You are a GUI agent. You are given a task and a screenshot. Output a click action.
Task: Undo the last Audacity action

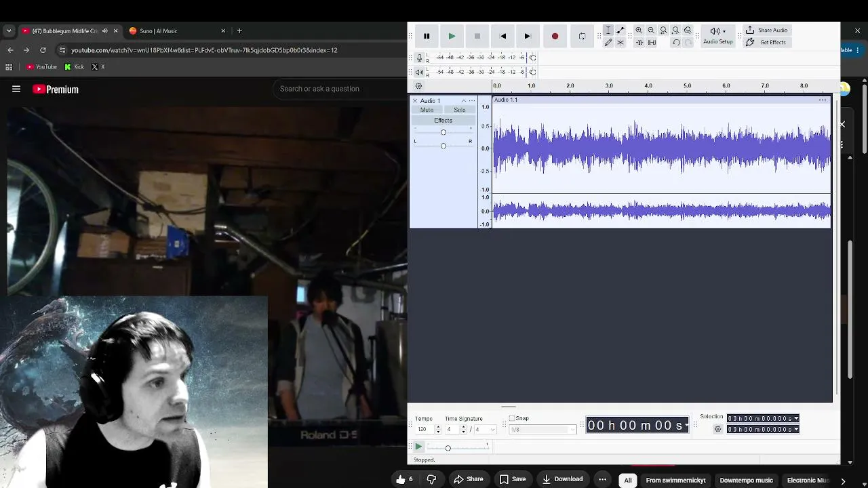(x=676, y=43)
